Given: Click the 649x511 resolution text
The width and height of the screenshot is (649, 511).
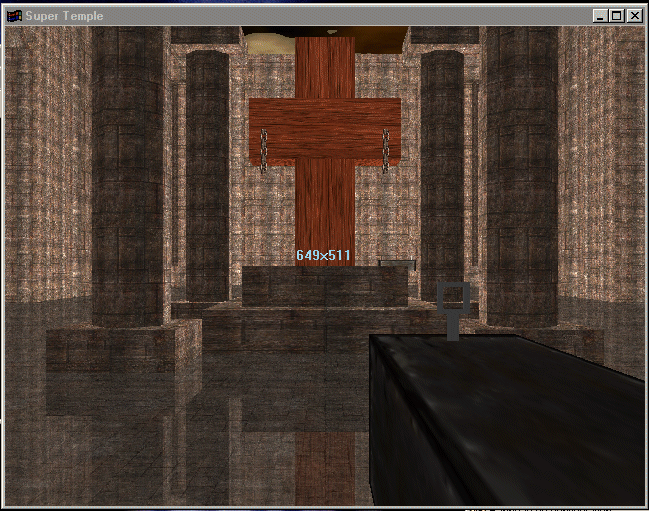Looking at the screenshot, I should (x=323, y=256).
